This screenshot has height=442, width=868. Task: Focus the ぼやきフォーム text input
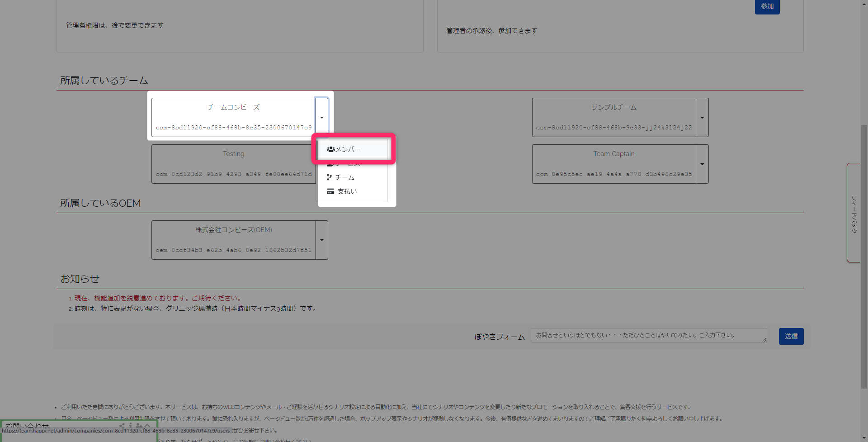[649, 335]
